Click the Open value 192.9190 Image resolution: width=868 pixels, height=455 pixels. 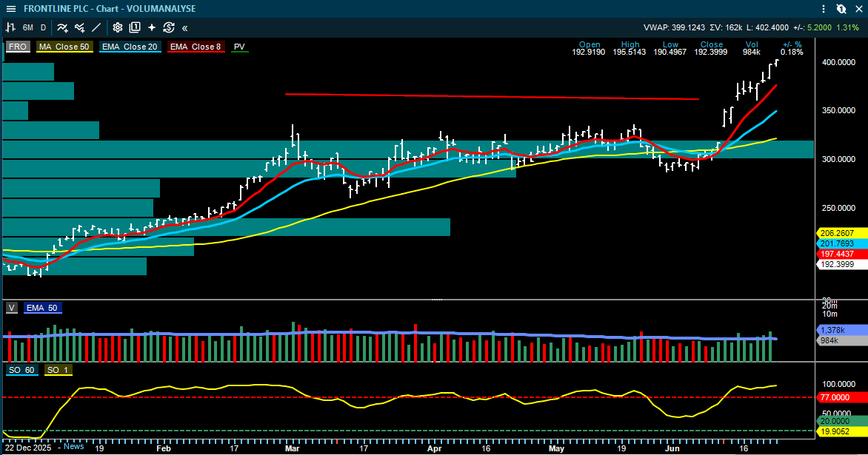pyautogui.click(x=589, y=52)
